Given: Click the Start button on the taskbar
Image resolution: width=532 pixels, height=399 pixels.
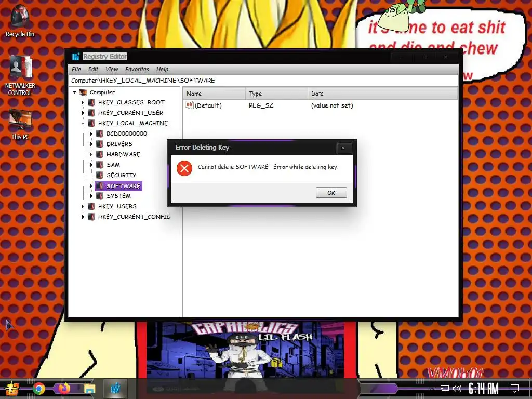Looking at the screenshot, I should tap(11, 389).
